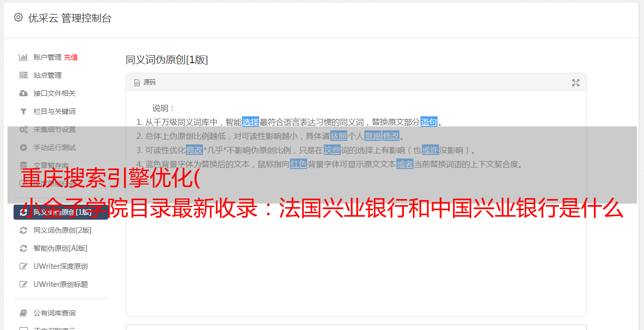The width and height of the screenshot is (644, 330).
Task: Click the server icon next to 站点管理
Action: (23, 75)
